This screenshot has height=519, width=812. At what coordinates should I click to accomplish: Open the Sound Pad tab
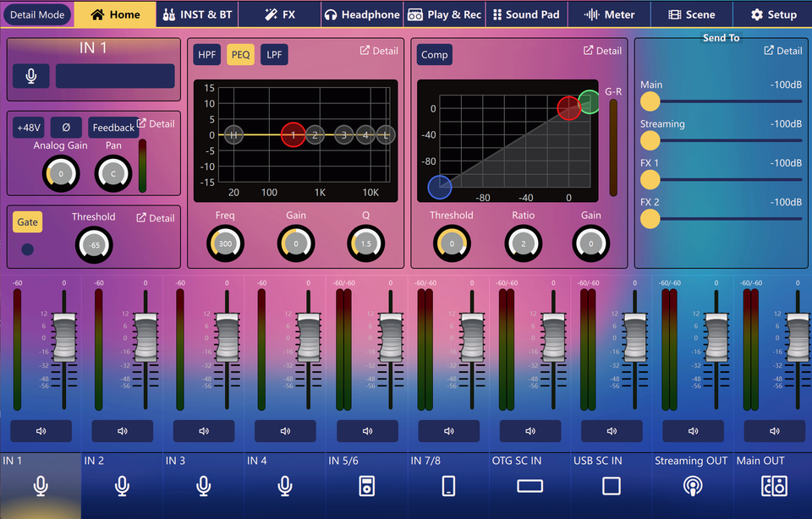526,14
